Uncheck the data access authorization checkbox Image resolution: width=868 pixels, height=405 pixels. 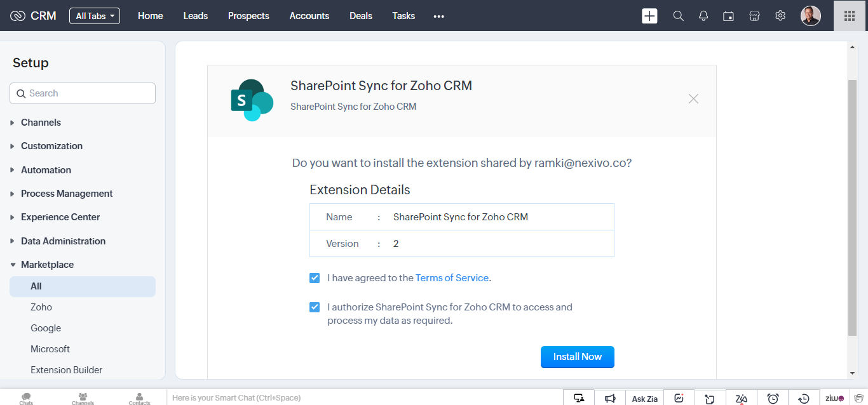(315, 307)
